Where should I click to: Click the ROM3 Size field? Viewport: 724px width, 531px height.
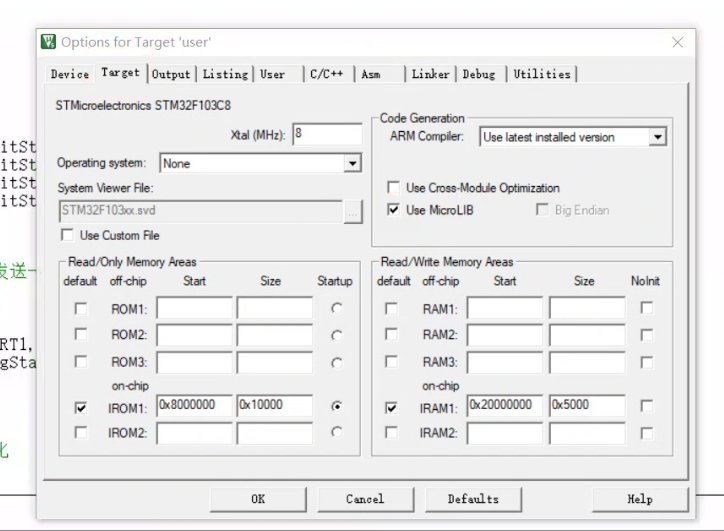pos(275,362)
